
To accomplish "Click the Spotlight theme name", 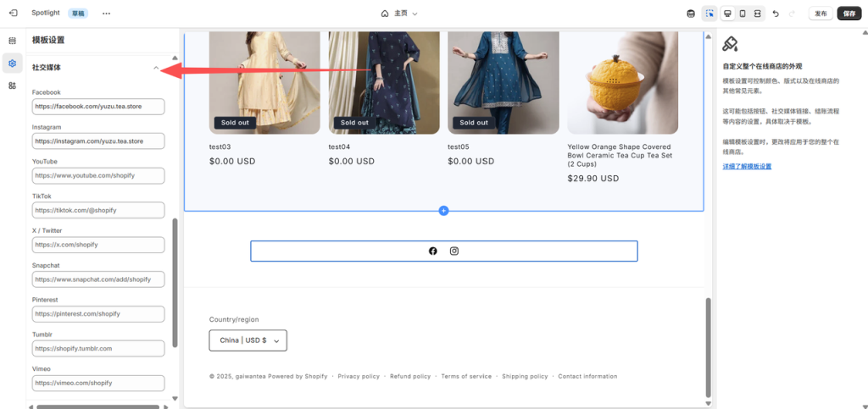I will [x=46, y=14].
